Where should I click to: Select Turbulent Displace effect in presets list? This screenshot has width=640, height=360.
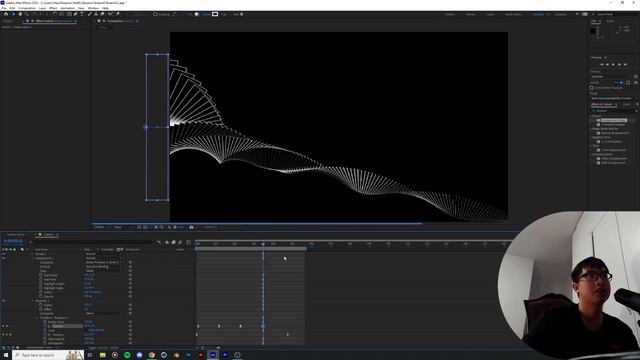coord(614,124)
